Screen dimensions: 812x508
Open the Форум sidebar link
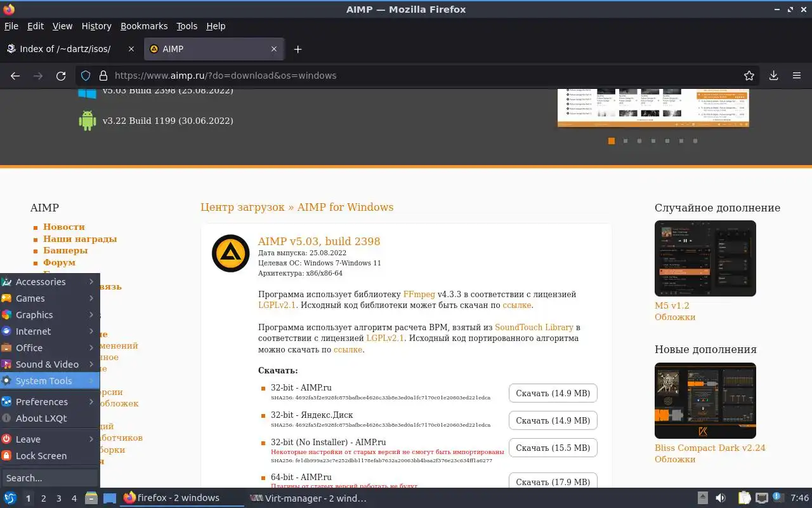[x=59, y=262]
